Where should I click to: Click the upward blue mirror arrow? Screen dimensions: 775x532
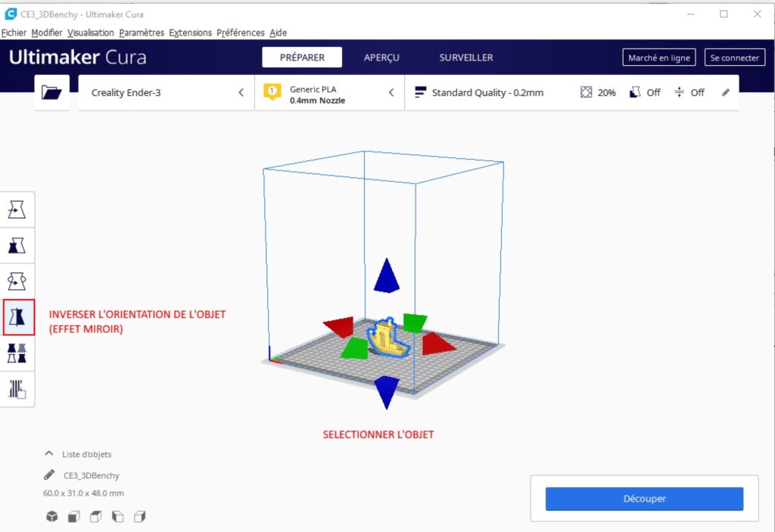point(387,275)
